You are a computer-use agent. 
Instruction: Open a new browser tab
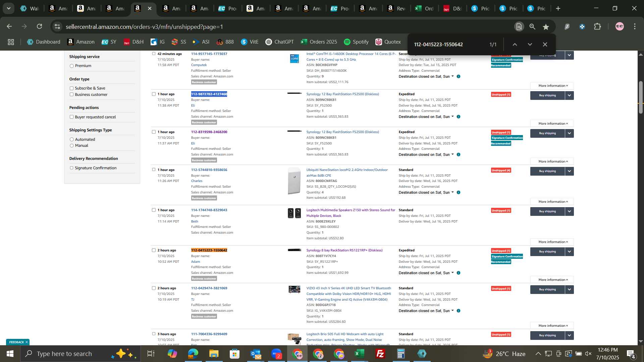(558, 8)
